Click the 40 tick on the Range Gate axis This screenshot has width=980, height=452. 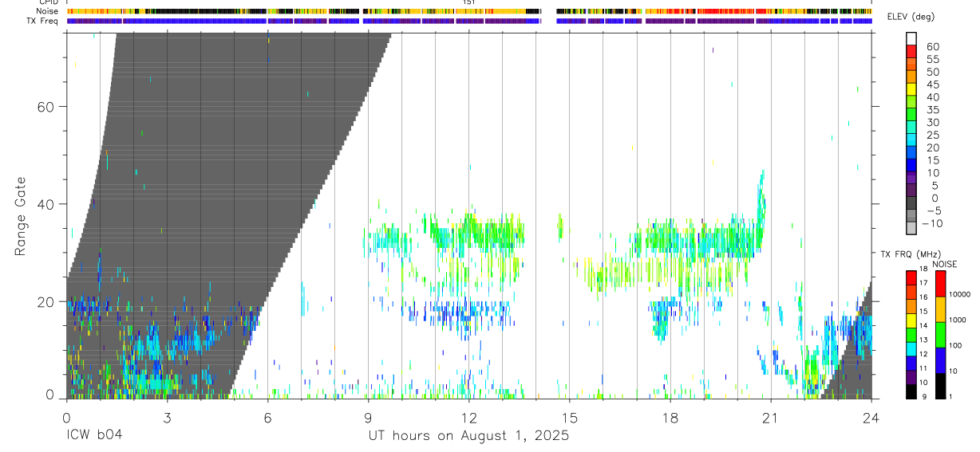point(47,204)
